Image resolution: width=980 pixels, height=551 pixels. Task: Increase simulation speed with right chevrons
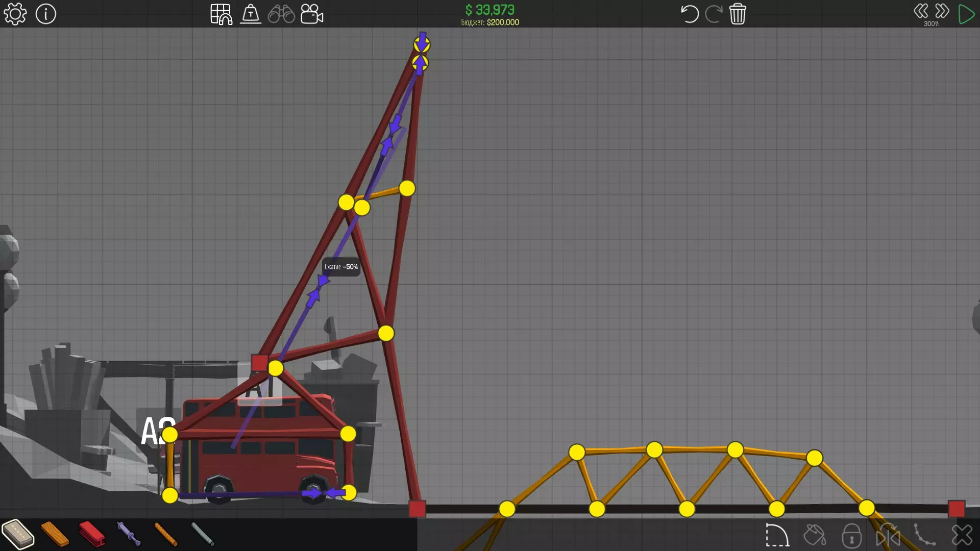pos(942,11)
